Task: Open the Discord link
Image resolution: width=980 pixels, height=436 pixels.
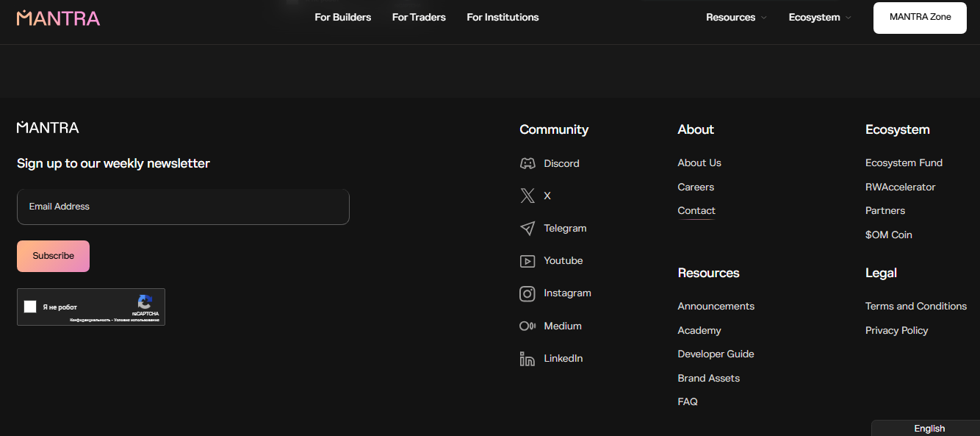Action: click(561, 163)
